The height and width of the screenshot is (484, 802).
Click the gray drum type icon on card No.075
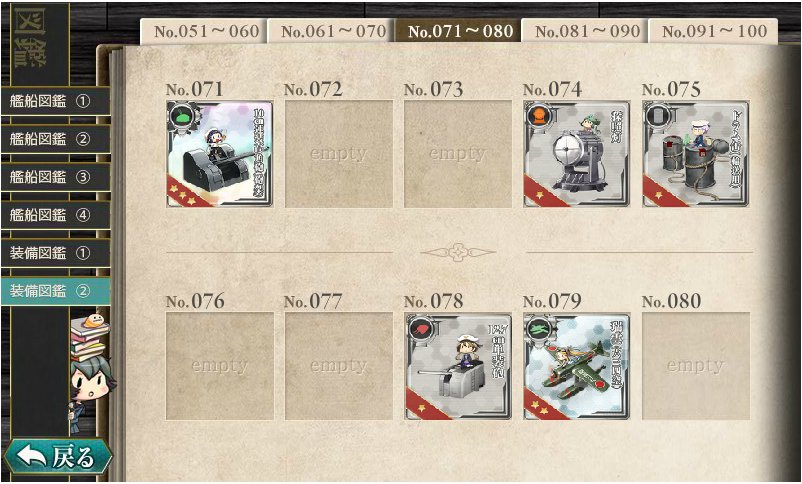pos(657,115)
